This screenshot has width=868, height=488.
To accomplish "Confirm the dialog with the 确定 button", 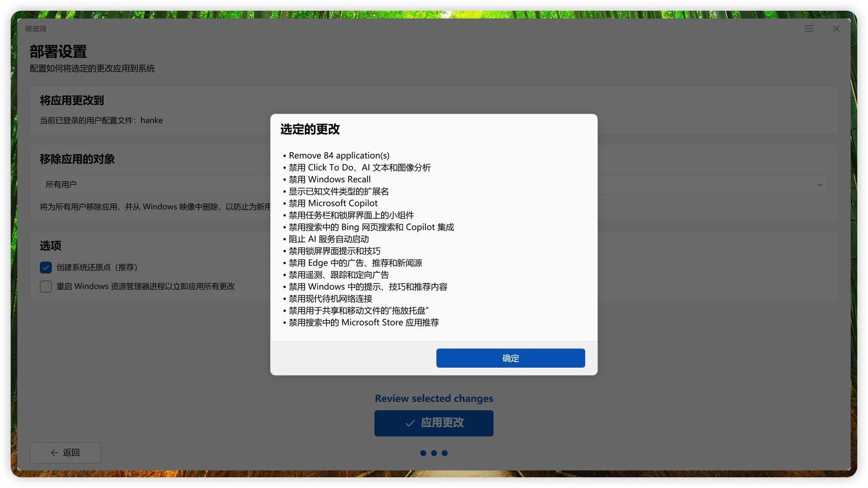I will (510, 358).
